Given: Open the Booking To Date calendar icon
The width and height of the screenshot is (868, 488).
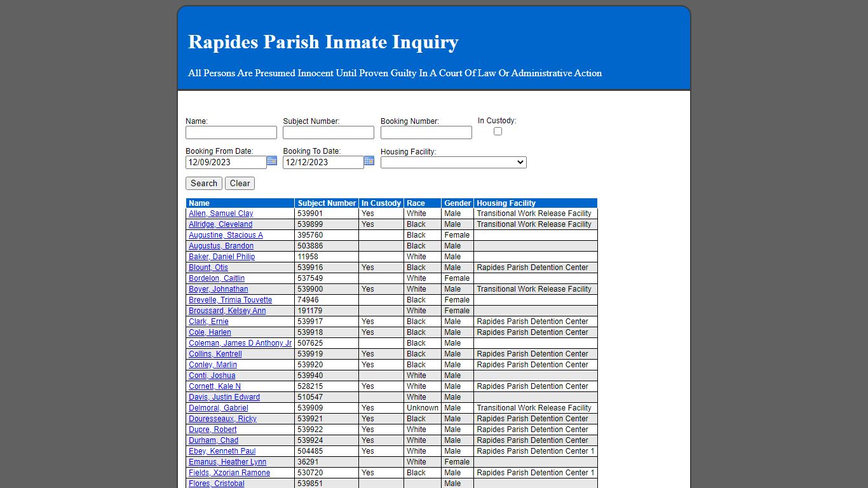Looking at the screenshot, I should (x=369, y=161).
